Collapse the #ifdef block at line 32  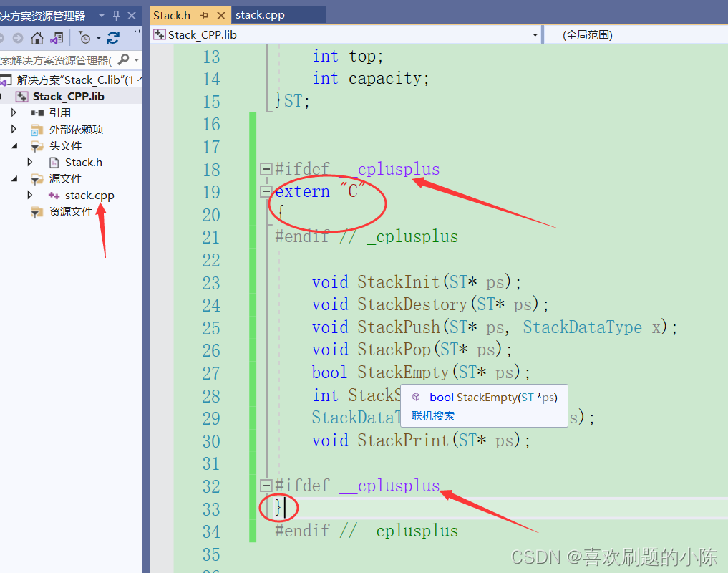click(266, 485)
